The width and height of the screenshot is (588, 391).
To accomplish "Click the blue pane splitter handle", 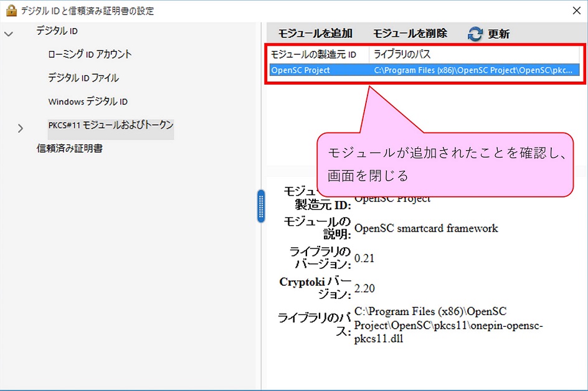I will pyautogui.click(x=261, y=206).
